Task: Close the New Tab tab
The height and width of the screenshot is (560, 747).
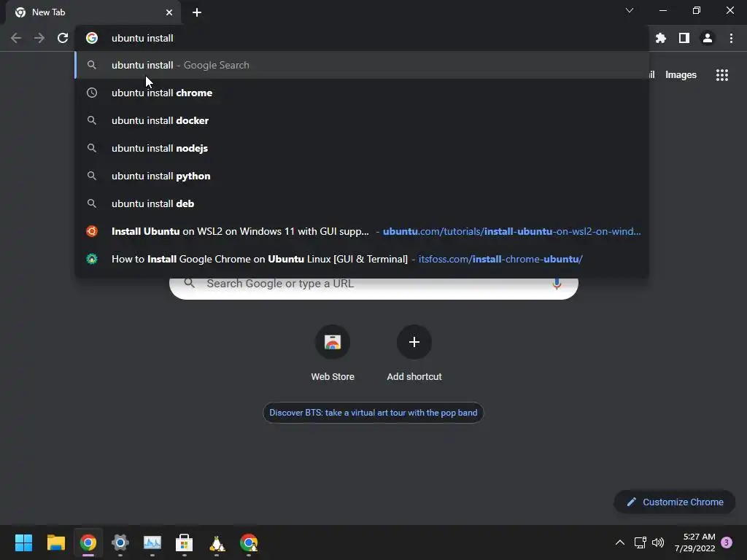Action: pos(169,12)
